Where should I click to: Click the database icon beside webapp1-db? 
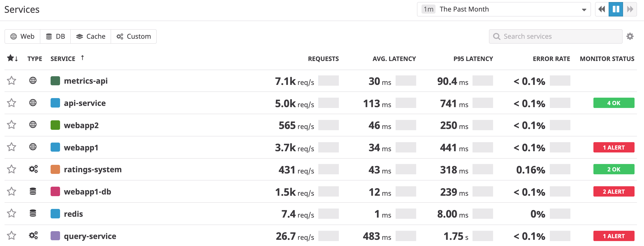[33, 191]
